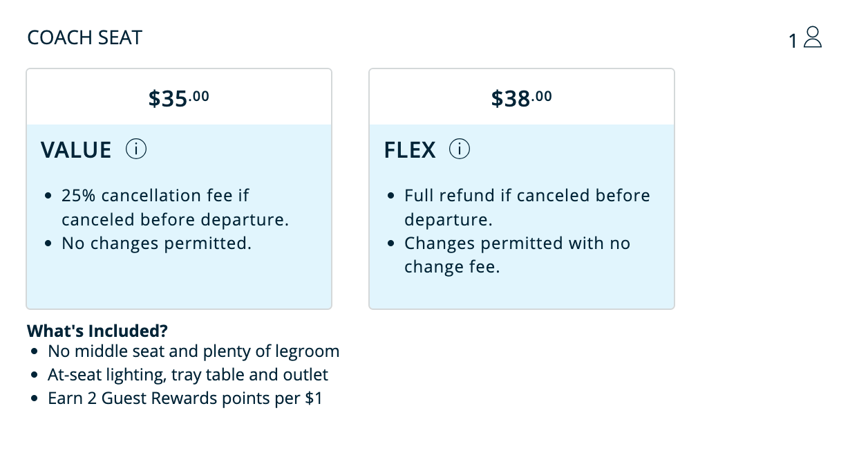Viewport: 868px width, 451px height.
Task: Click the VALUE fare title
Action: point(76,150)
